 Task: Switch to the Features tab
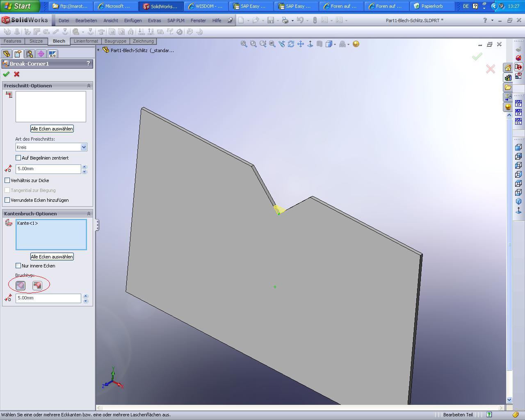coord(12,41)
